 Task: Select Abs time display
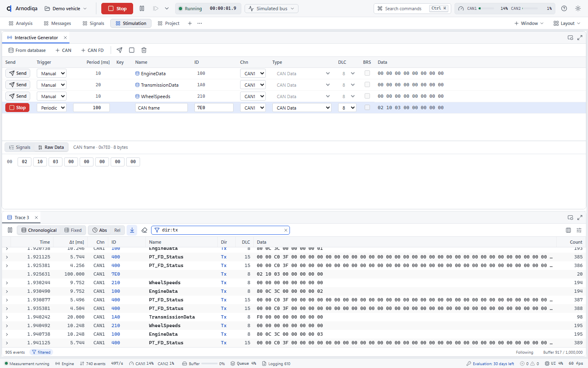coord(100,230)
